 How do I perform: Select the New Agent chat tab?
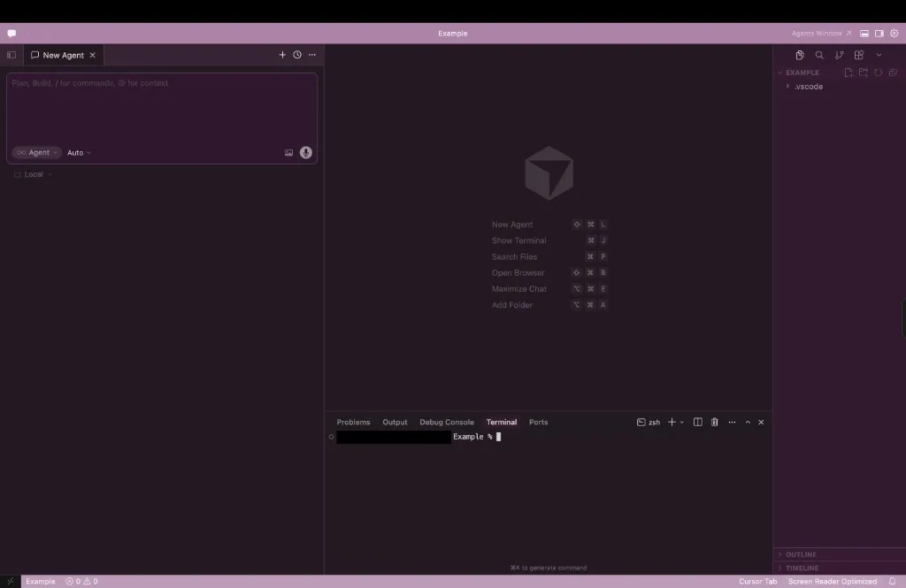click(63, 55)
